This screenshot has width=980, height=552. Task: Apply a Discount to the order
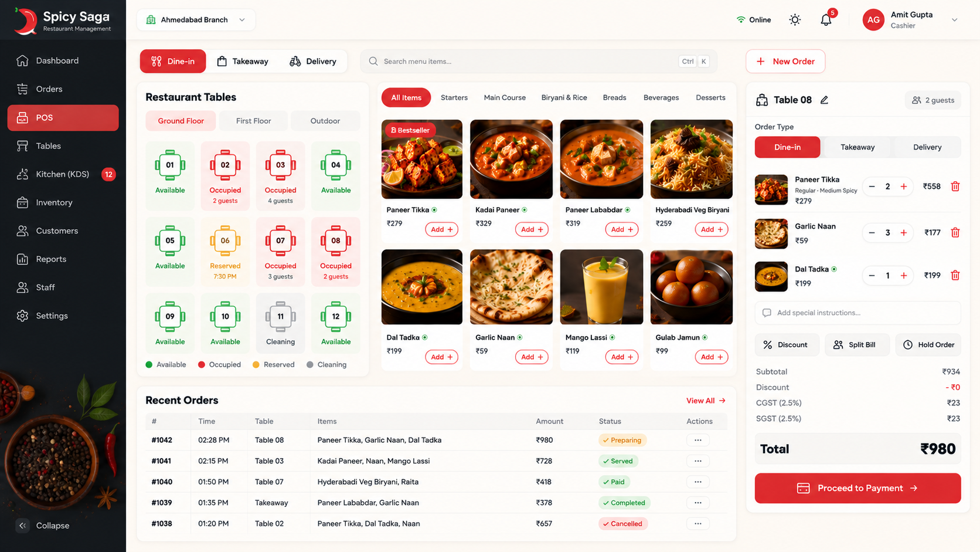[786, 345]
